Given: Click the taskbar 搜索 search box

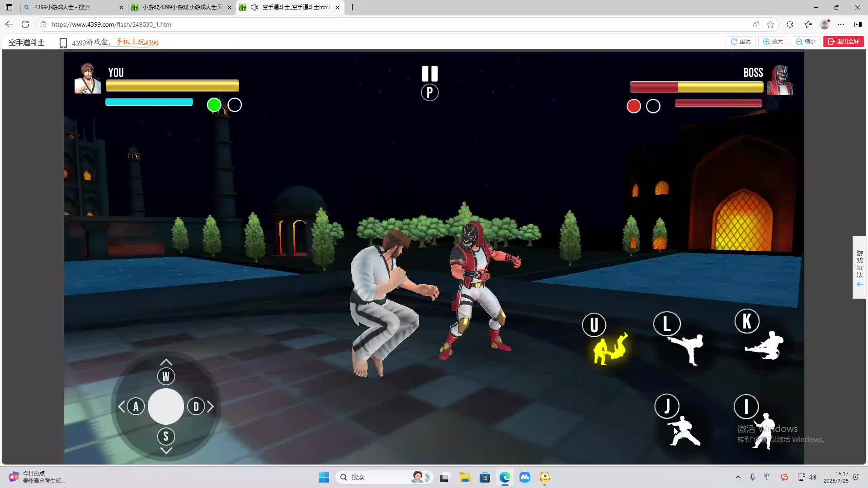Looking at the screenshot, I should (x=384, y=477).
